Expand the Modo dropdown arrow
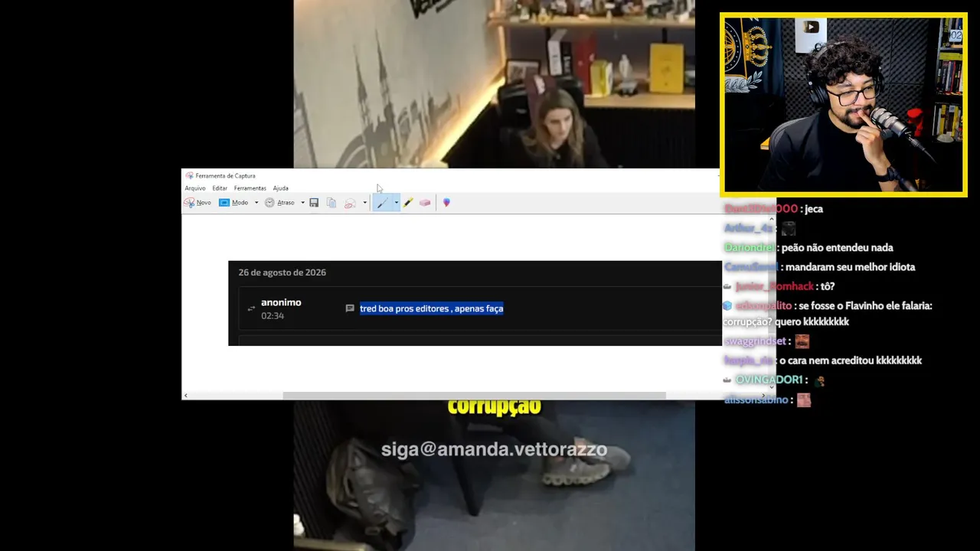This screenshot has height=551, width=980. (256, 203)
